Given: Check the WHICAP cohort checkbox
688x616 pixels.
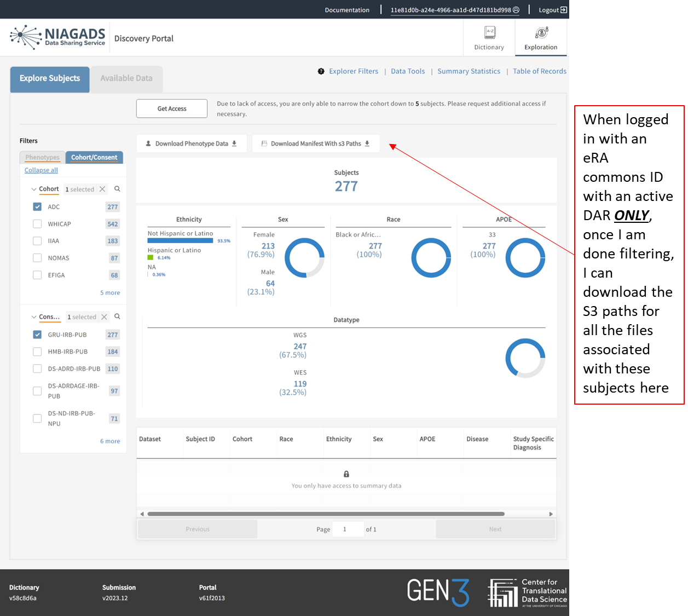Looking at the screenshot, I should tap(37, 224).
